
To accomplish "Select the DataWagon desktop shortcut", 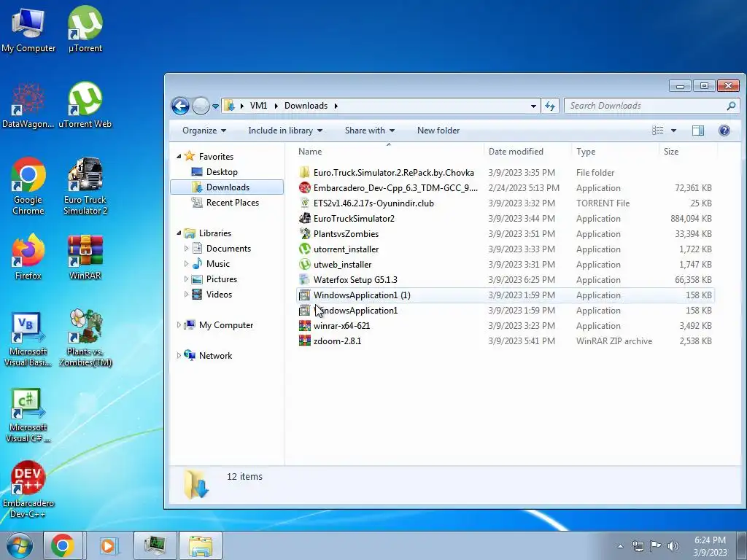I will pos(28,106).
